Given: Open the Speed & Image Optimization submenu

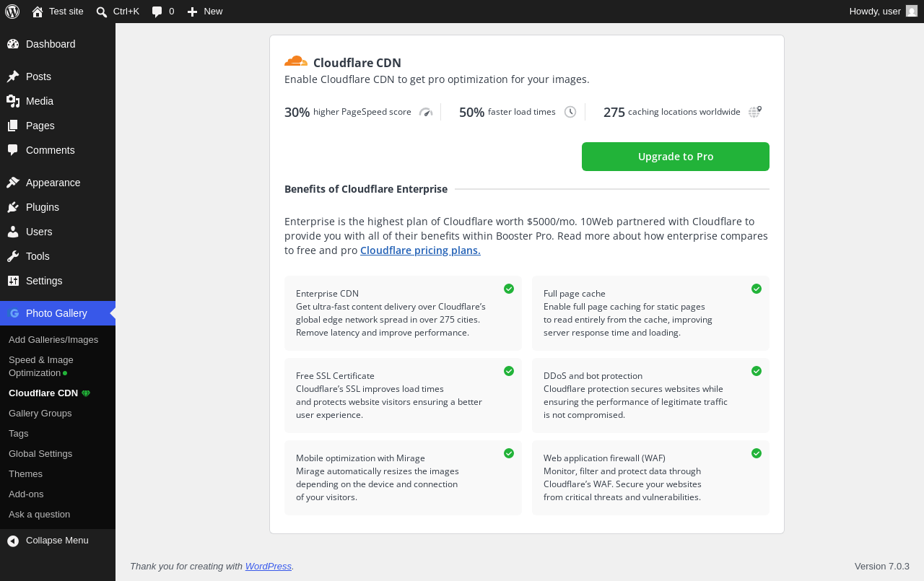Looking at the screenshot, I should tap(41, 367).
